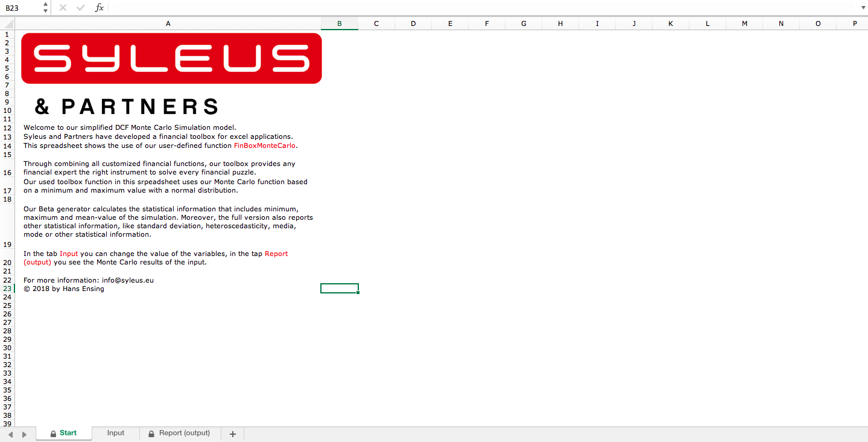Go to previous sheet with left arrow
Screen dimensions: 868x442
click(x=11, y=434)
